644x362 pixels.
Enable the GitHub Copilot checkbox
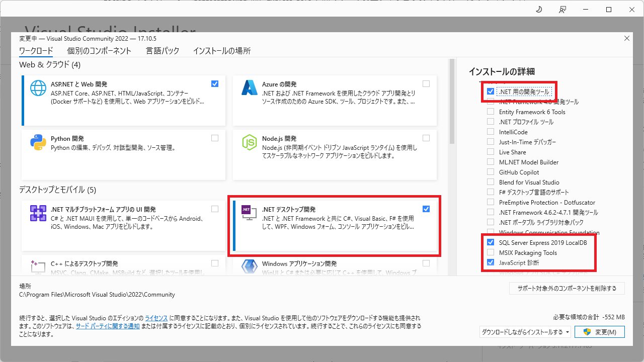pyautogui.click(x=491, y=172)
